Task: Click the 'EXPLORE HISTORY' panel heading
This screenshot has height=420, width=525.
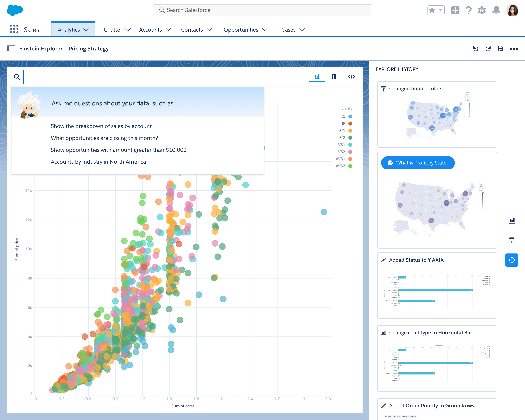Action: pos(397,69)
